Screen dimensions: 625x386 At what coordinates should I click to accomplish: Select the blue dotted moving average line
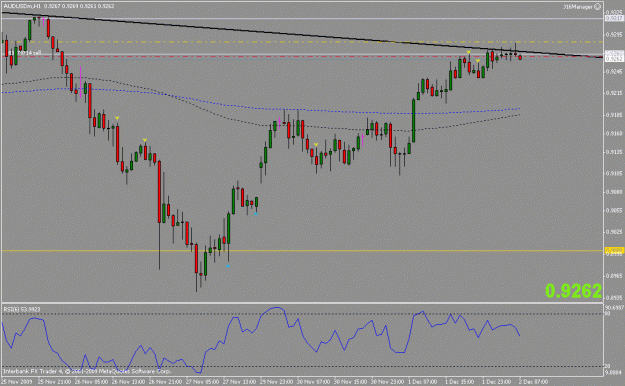click(x=261, y=100)
